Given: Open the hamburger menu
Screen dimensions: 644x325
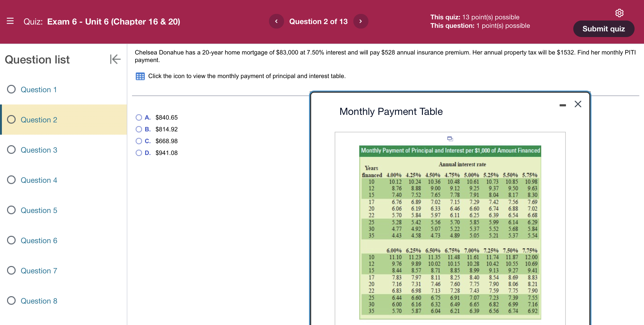Looking at the screenshot, I should click(10, 21).
